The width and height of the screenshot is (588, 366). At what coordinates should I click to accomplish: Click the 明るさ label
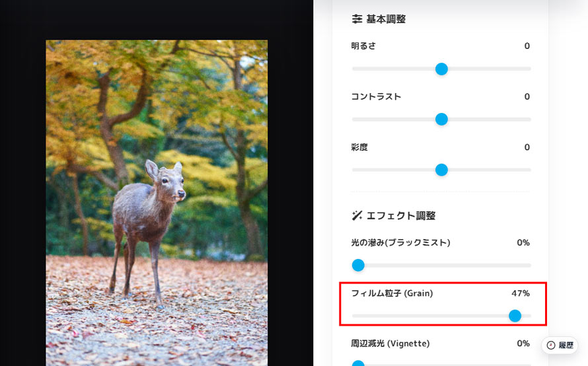363,46
